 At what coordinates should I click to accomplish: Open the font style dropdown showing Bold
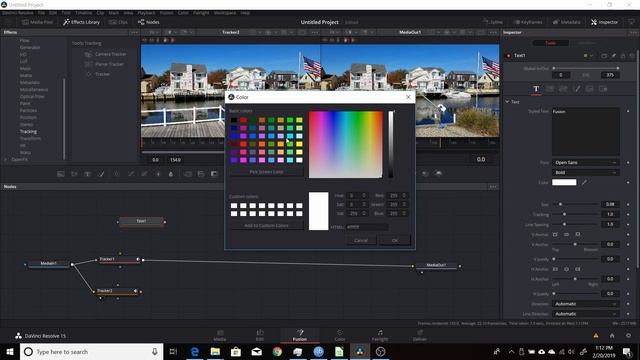tap(585, 172)
